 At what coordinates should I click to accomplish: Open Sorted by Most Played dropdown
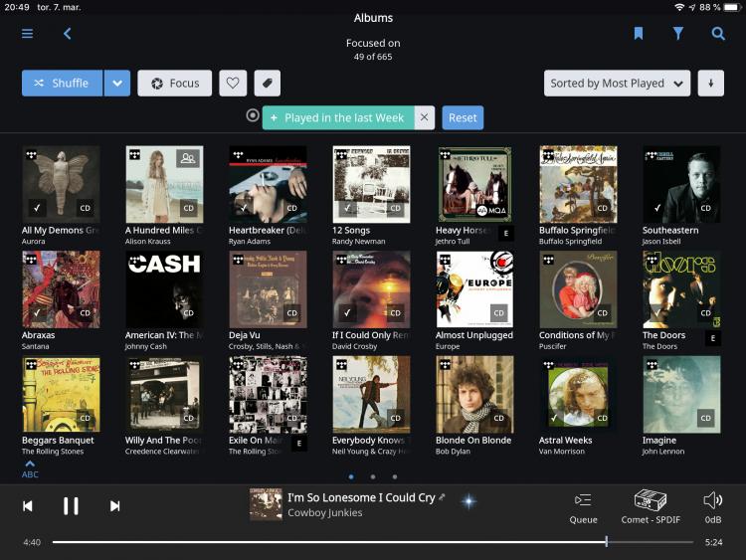pyautogui.click(x=617, y=84)
